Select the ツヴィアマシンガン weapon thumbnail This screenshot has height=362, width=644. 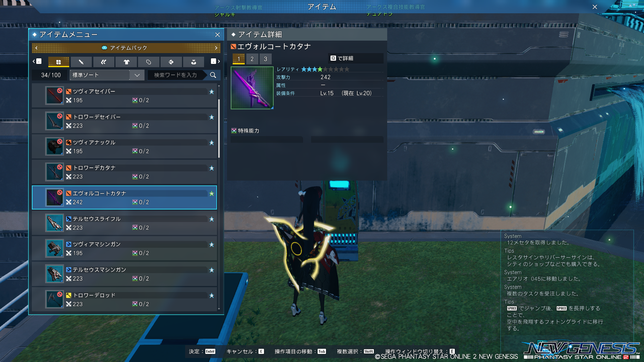pos(54,248)
